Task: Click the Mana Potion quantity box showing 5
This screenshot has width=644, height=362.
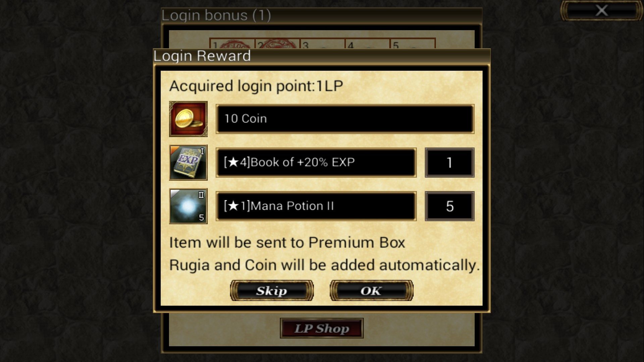Action: [x=449, y=206]
